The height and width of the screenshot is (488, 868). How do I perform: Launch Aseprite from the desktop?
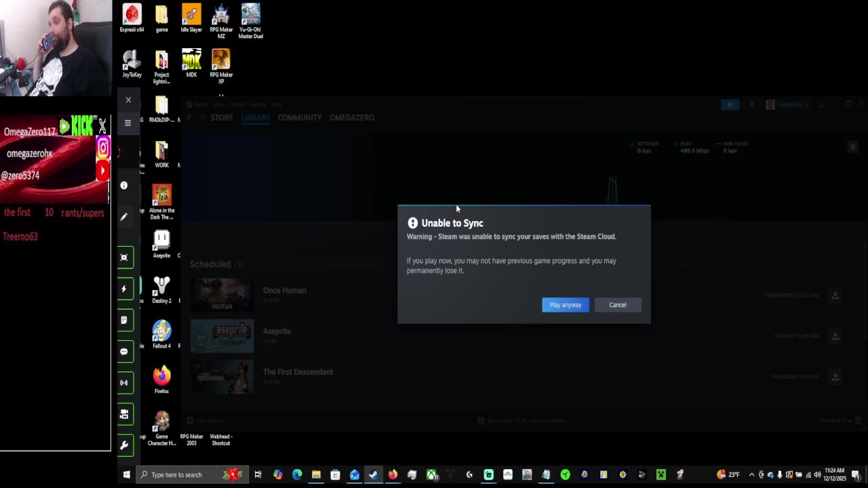[x=161, y=244]
